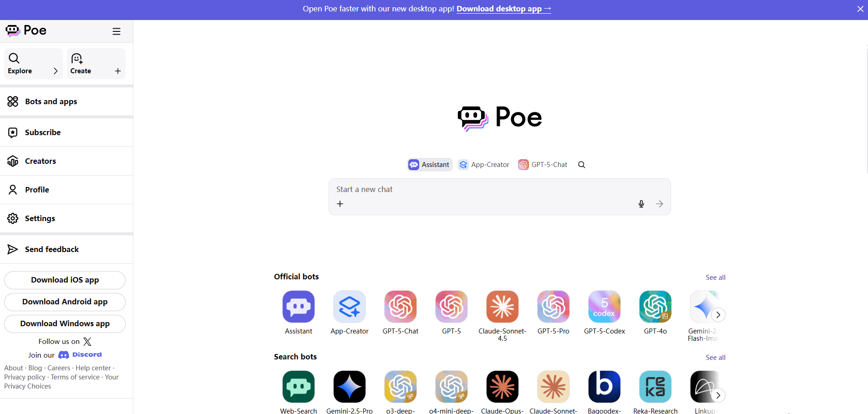Image resolution: width=868 pixels, height=414 pixels.
Task: Select the Assistant bot chip
Action: (x=430, y=165)
